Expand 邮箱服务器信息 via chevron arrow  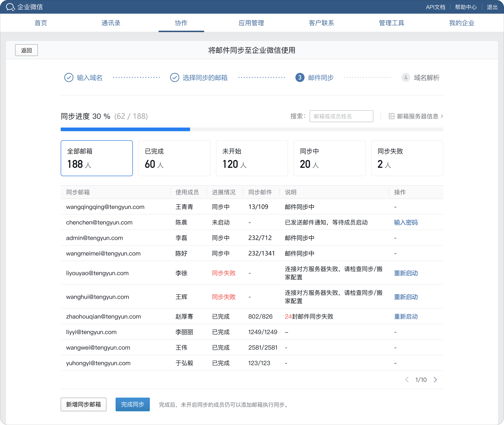[442, 116]
